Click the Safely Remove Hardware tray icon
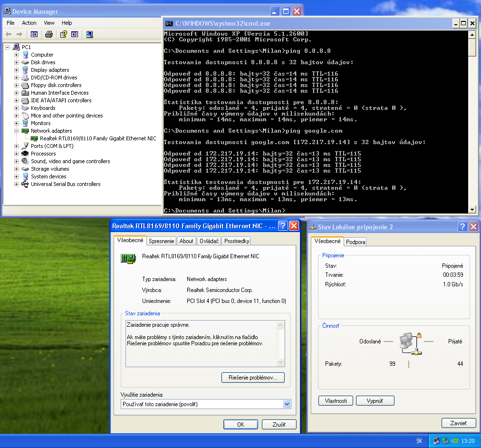 tap(445, 441)
